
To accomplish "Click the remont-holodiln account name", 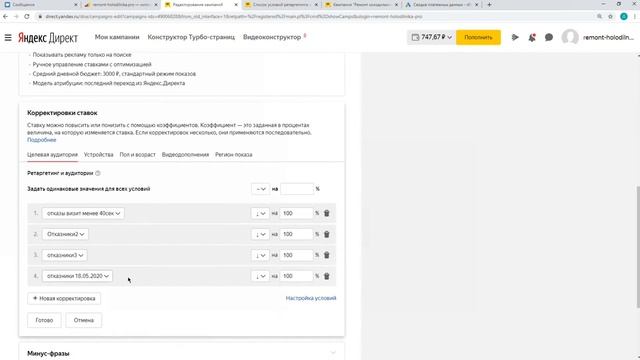I will (x=608, y=37).
